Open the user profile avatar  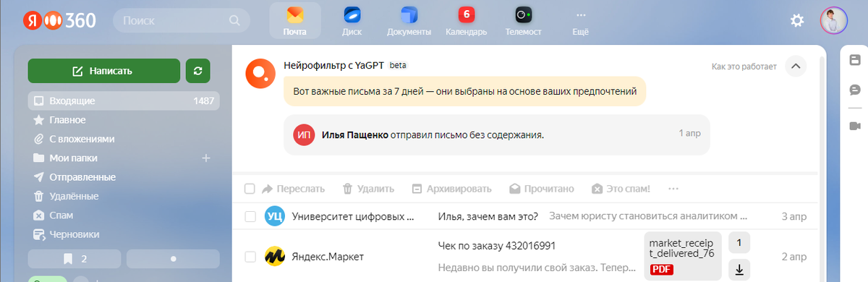click(833, 21)
